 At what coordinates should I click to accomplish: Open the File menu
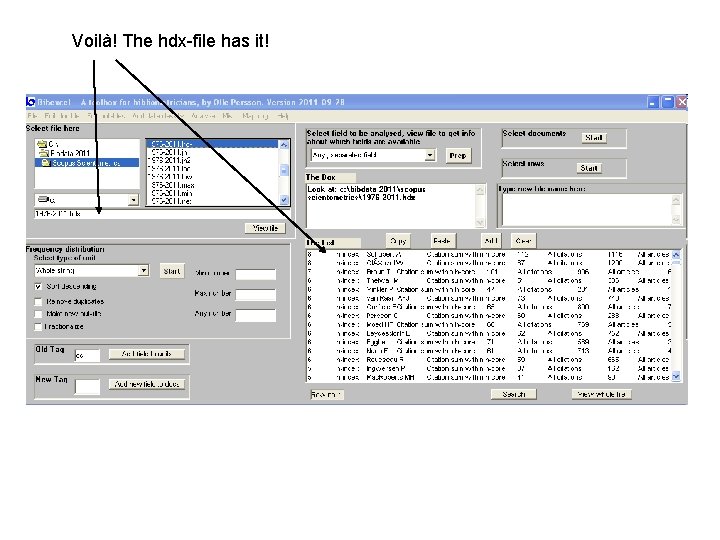pos(32,116)
